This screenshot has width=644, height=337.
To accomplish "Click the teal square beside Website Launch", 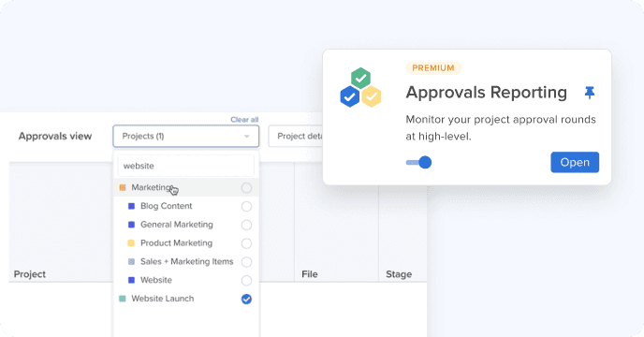I will [122, 299].
